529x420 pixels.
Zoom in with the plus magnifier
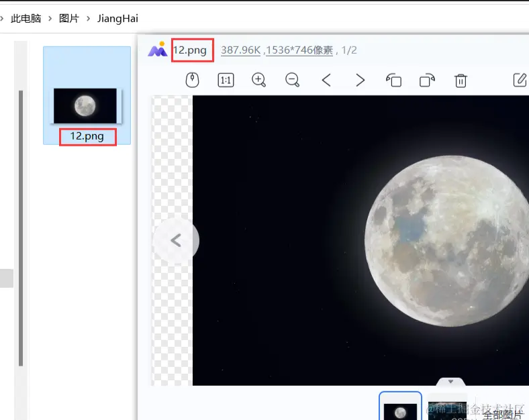tap(258, 81)
